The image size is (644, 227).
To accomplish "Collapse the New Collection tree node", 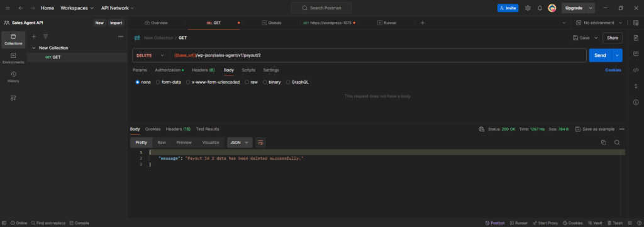I will pos(34,48).
